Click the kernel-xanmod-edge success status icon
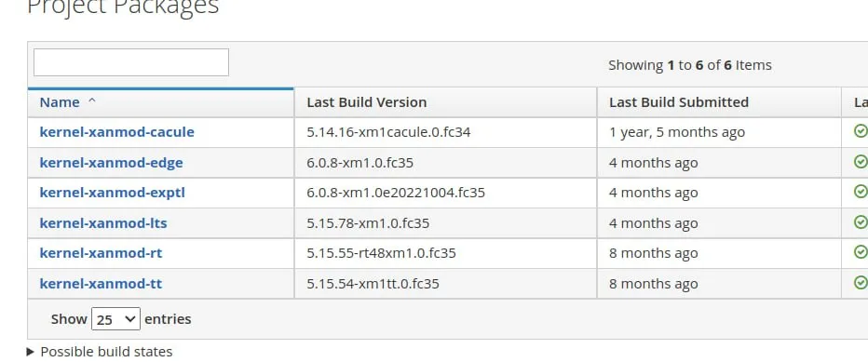868x362 pixels. click(861, 162)
